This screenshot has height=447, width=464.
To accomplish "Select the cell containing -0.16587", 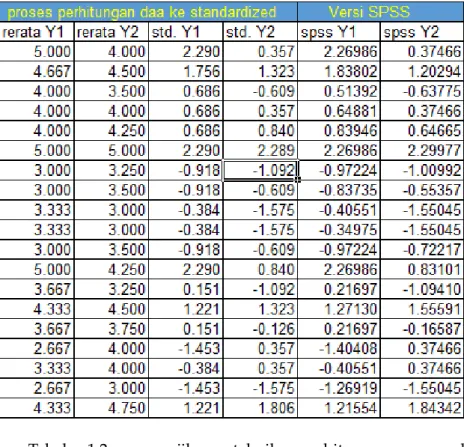I will pyautogui.click(x=422, y=329).
